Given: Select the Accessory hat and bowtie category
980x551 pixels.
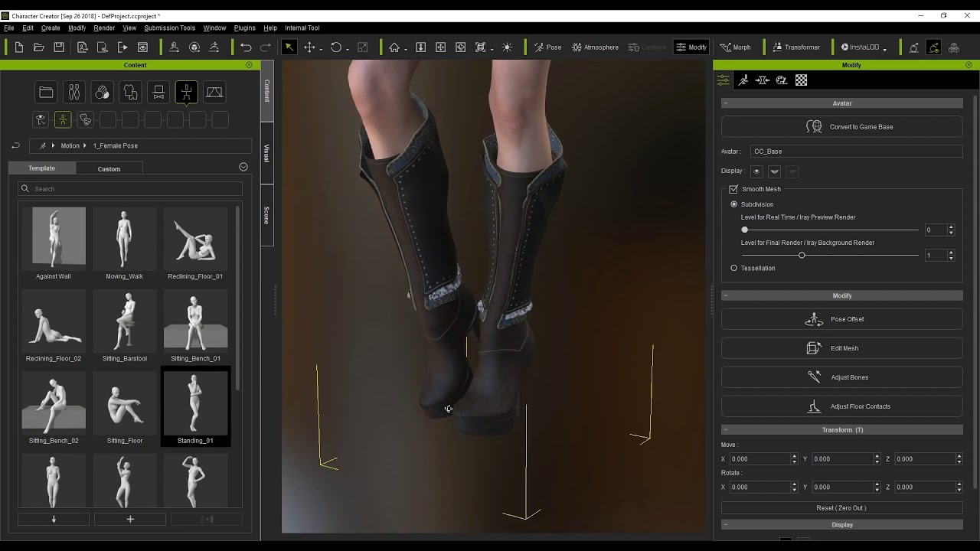Looking at the screenshot, I should (158, 93).
